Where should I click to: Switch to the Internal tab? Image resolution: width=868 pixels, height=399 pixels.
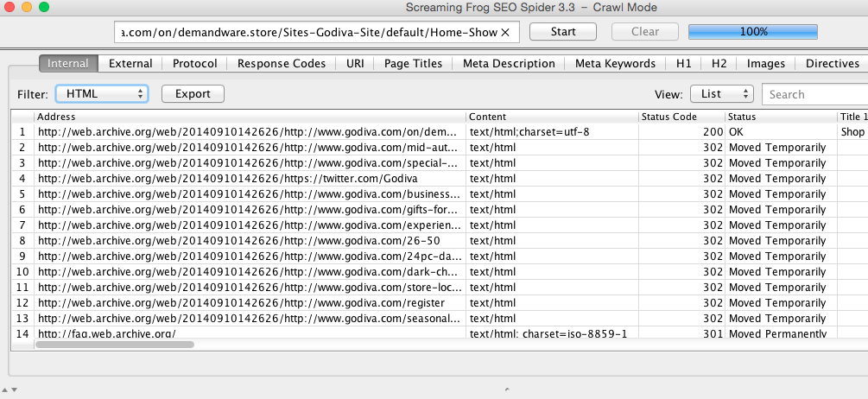click(x=68, y=64)
